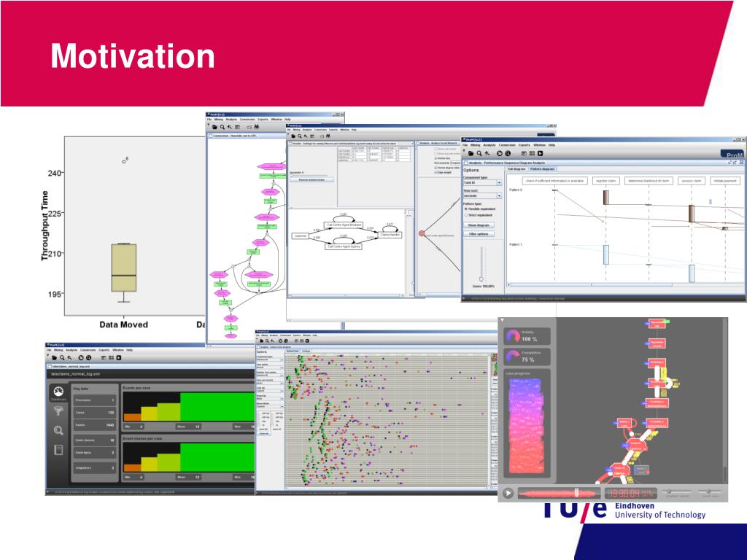Click magnifier icon in sequence diagram window toolbar
This screenshot has width=747, height=560.
pyautogui.click(x=479, y=153)
